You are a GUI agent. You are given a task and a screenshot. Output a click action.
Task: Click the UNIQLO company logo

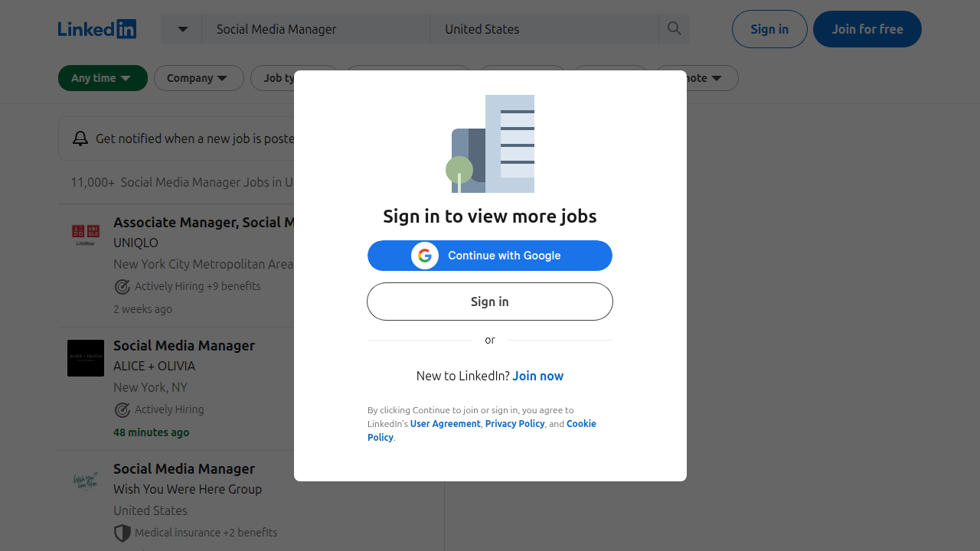[x=85, y=234]
